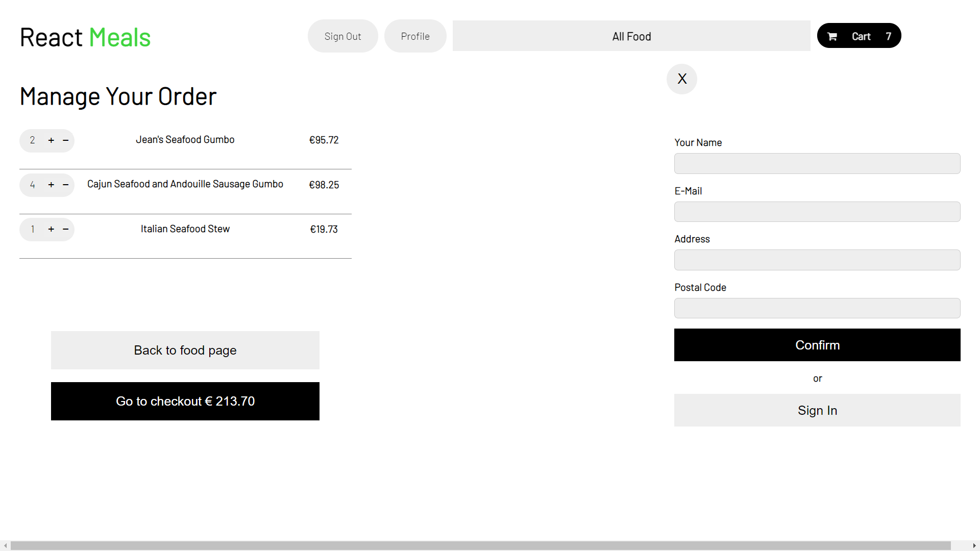Viewport: 980px width, 551px height.
Task: Close the checkout form with X
Action: coord(682,79)
